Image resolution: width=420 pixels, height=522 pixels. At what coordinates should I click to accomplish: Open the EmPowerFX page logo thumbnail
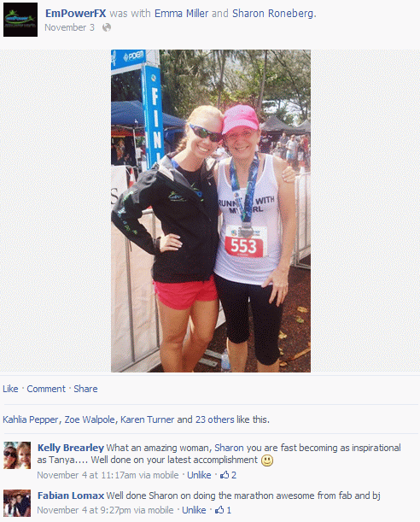pyautogui.click(x=20, y=20)
